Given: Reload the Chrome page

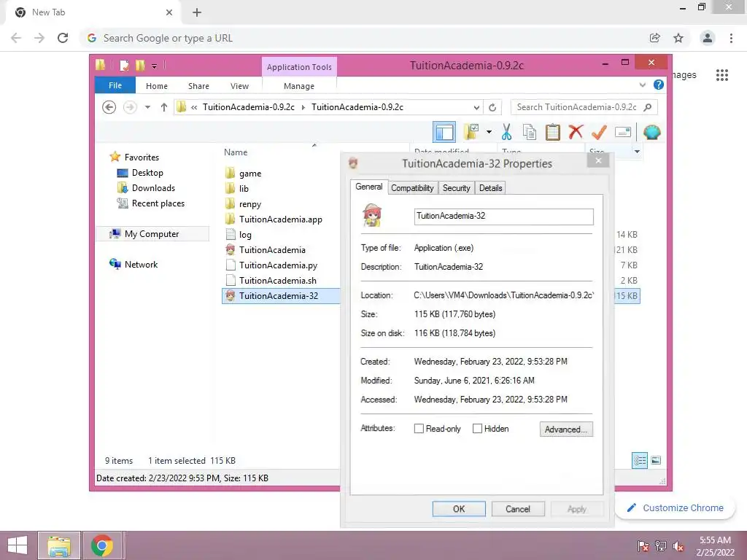Looking at the screenshot, I should (63, 38).
